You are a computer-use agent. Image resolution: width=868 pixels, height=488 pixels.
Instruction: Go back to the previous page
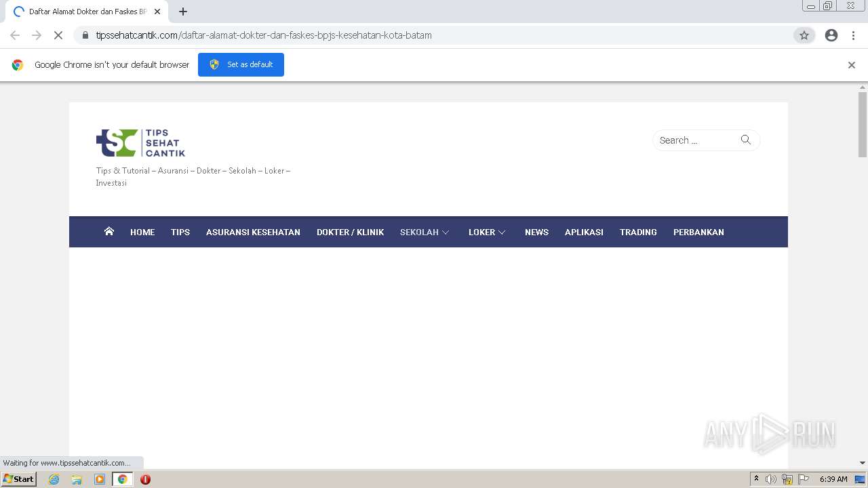[15, 35]
